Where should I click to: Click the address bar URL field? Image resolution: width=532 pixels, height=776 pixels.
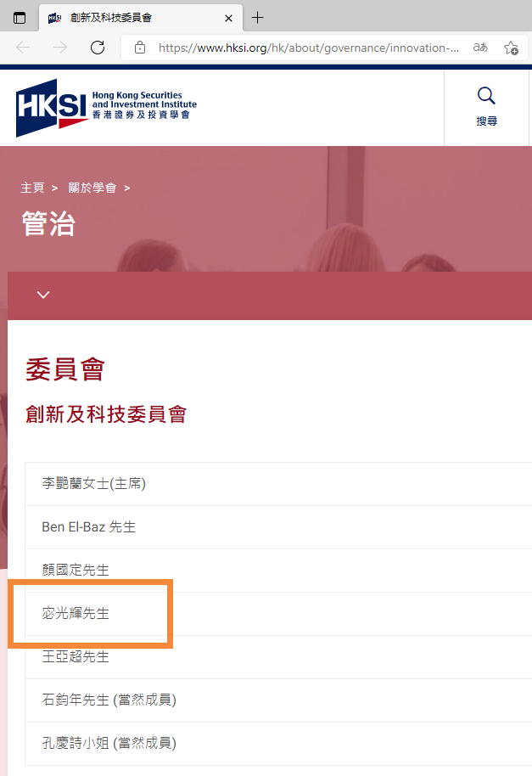tap(309, 48)
